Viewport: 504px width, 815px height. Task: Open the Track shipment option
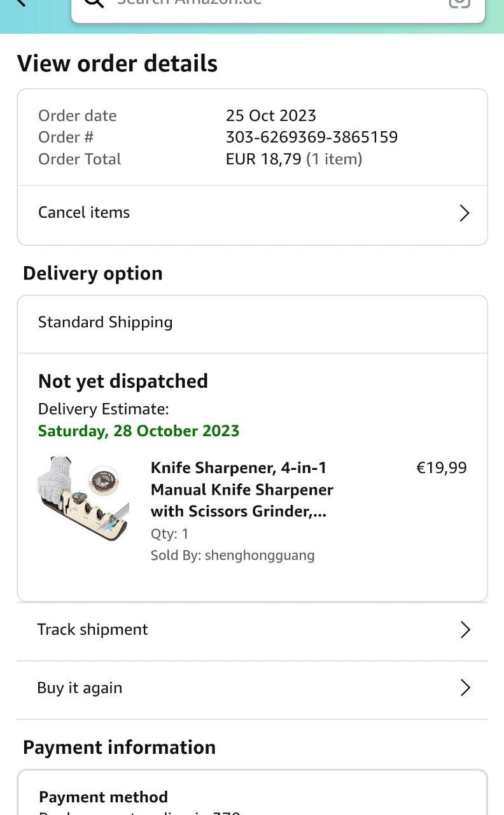(93, 630)
